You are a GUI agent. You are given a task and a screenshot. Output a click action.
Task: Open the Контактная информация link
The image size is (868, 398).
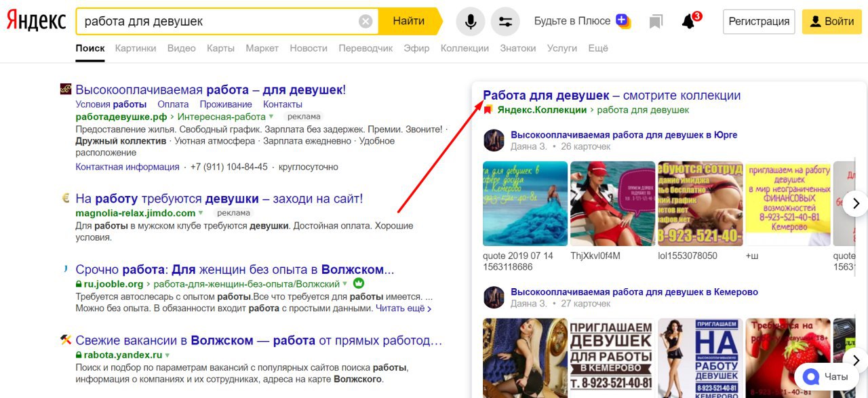tap(127, 167)
